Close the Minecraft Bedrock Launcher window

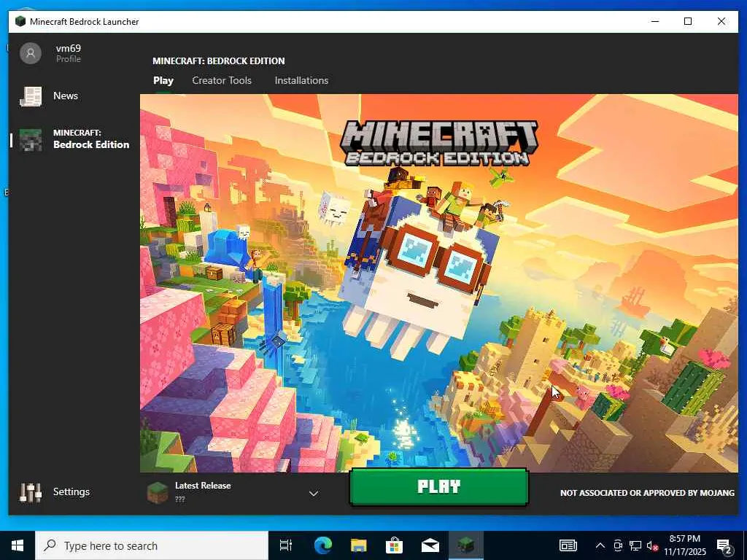pos(721,21)
